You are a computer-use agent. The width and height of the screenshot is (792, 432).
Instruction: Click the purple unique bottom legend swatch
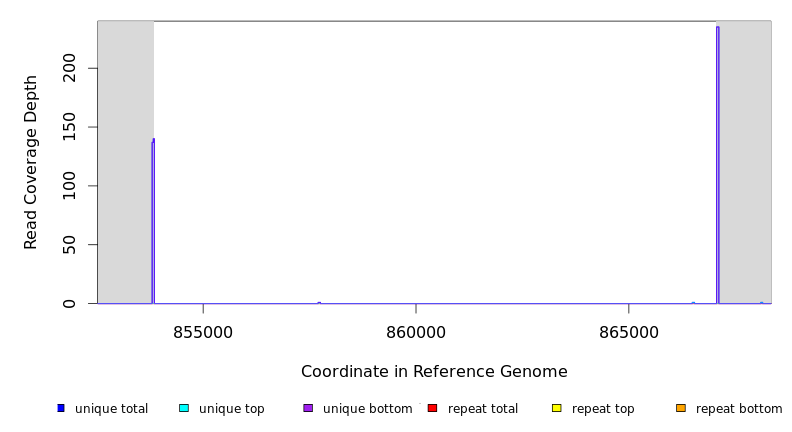coord(308,408)
